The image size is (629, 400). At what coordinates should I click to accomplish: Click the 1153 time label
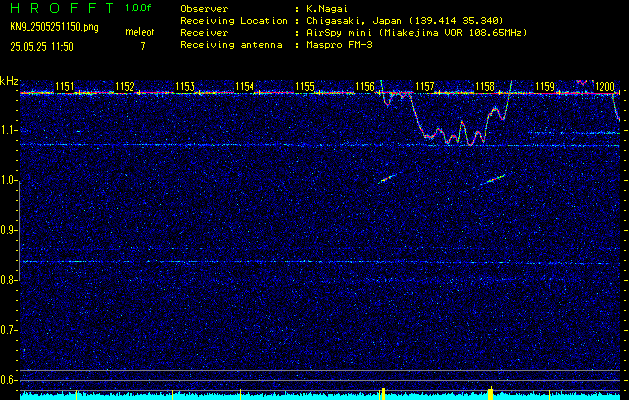185,86
